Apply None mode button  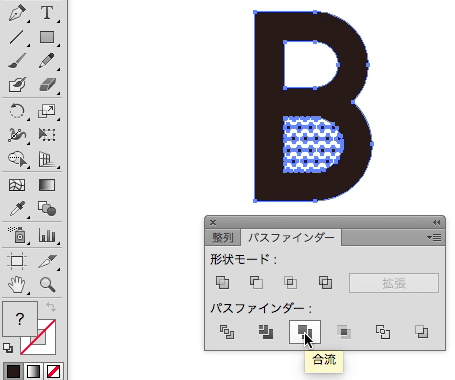click(53, 371)
